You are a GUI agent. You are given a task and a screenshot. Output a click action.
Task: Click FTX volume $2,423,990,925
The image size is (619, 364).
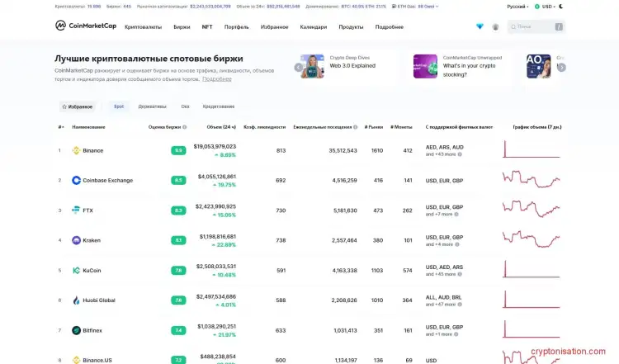pyautogui.click(x=215, y=206)
